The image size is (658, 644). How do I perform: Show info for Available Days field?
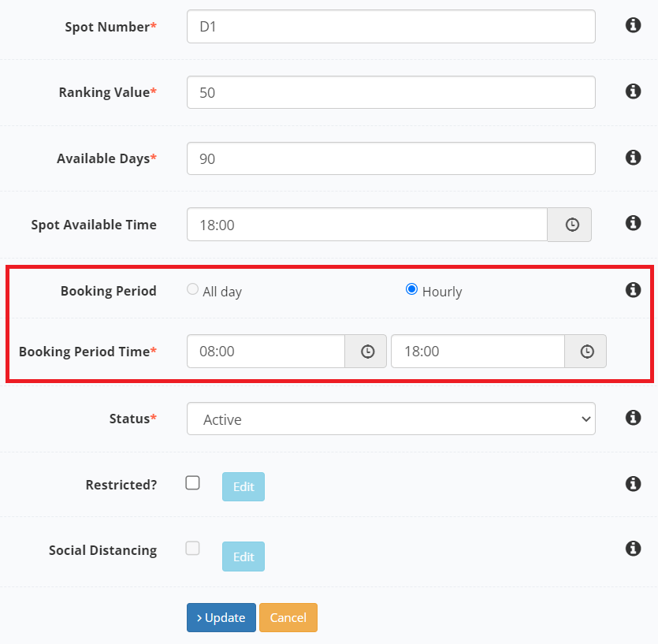tap(633, 158)
